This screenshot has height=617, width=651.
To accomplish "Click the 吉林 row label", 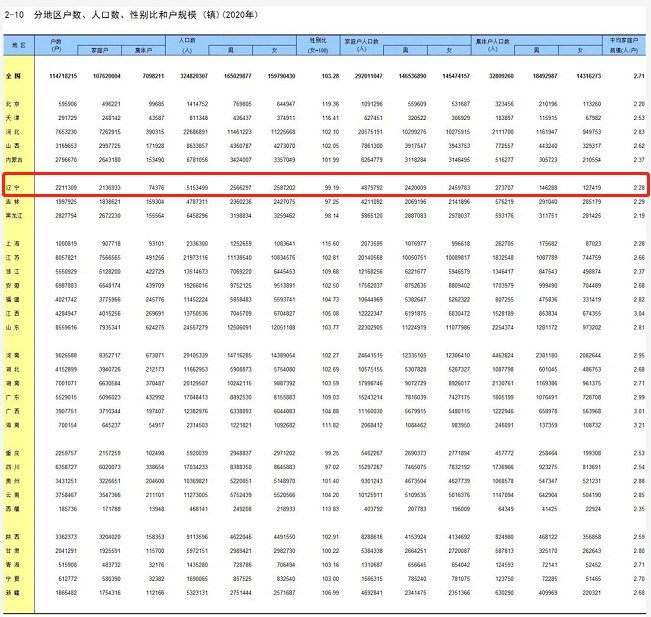I will (13, 202).
